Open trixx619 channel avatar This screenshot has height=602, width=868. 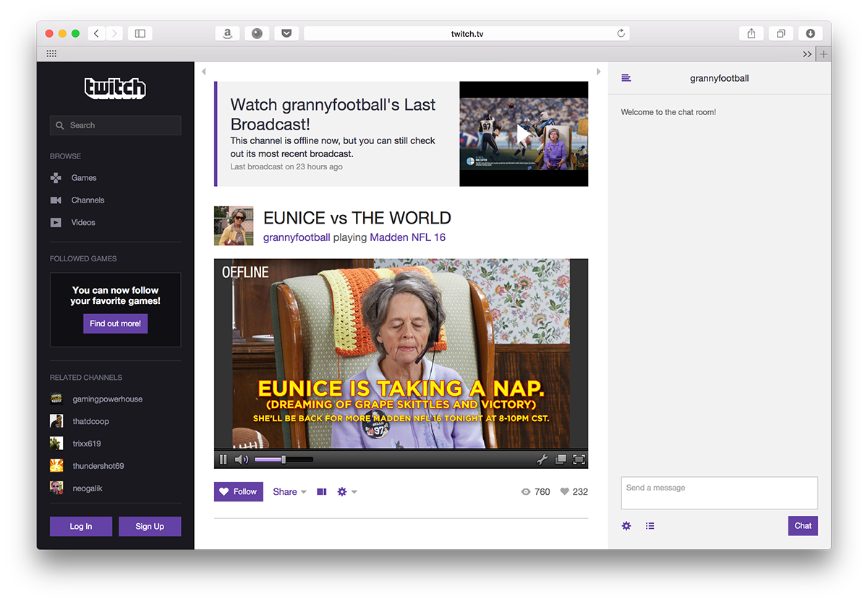point(56,444)
